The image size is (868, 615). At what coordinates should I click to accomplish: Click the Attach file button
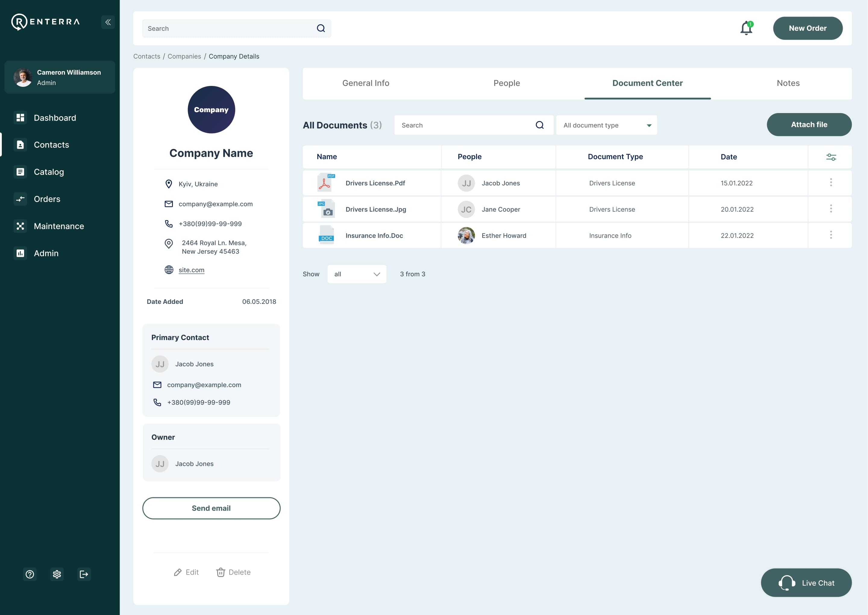(x=809, y=124)
